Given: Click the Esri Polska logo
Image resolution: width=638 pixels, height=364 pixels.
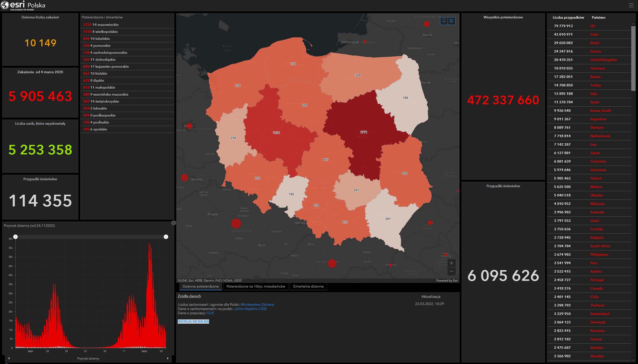Looking at the screenshot, I should point(23,5).
